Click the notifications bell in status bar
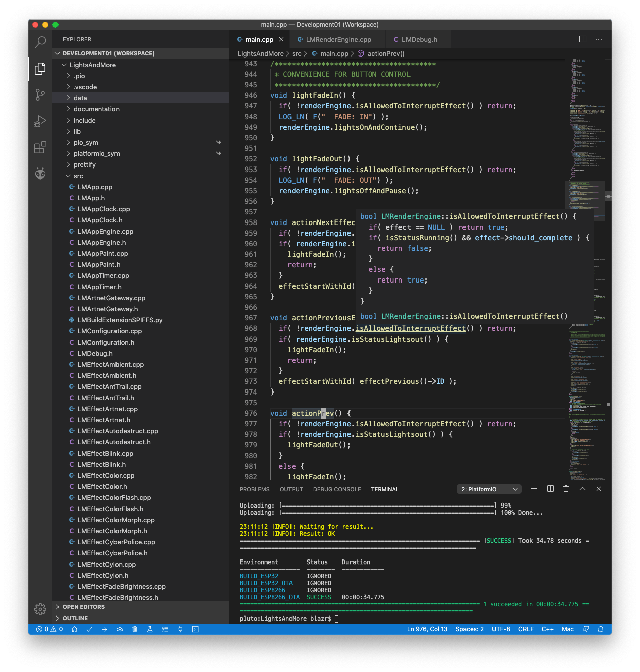640x672 pixels. point(601,629)
